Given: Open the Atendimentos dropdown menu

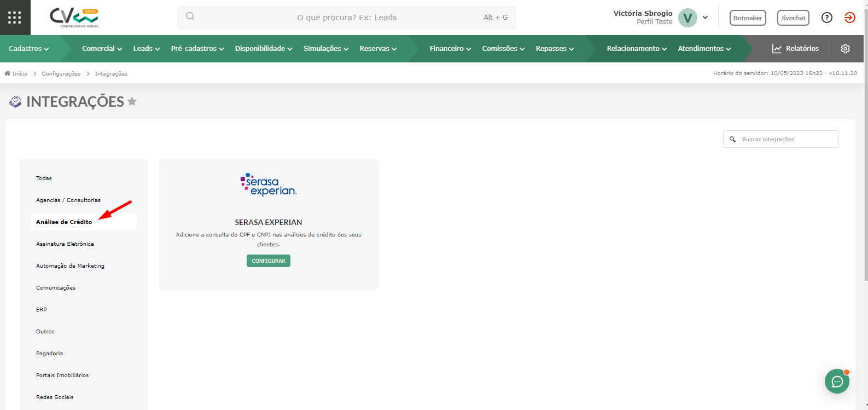Looking at the screenshot, I should coord(704,49).
